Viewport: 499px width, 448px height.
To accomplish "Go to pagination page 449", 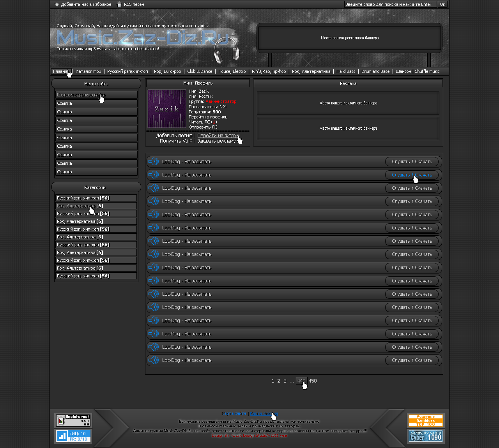I will point(301,381).
